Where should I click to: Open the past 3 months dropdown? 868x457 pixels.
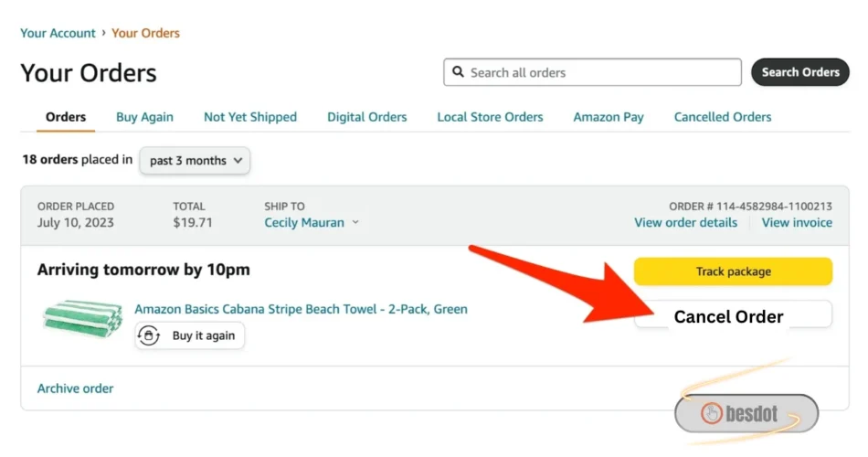pyautogui.click(x=195, y=161)
